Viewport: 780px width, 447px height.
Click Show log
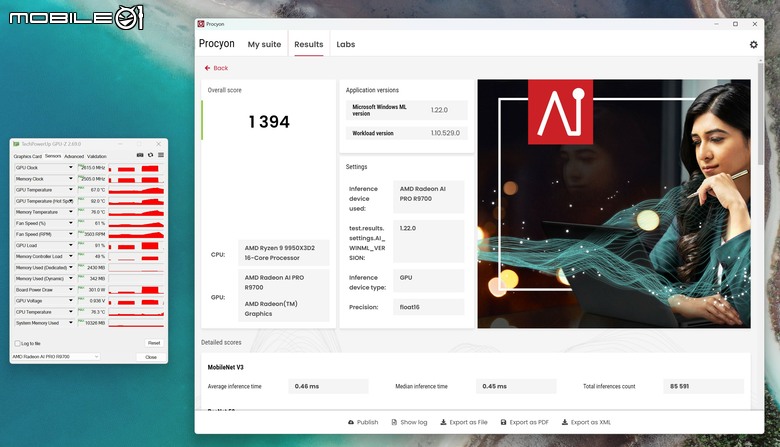click(409, 422)
